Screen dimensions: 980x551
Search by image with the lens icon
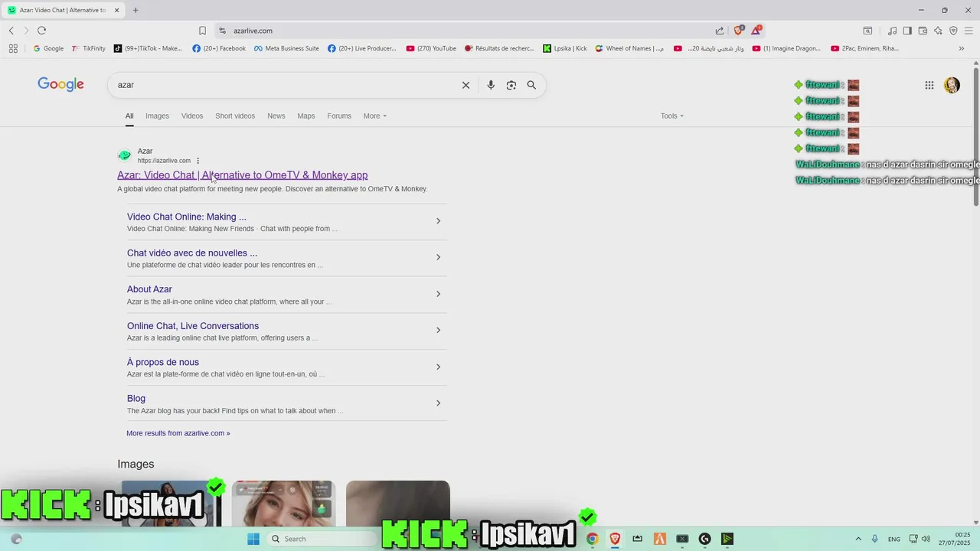[x=511, y=85]
